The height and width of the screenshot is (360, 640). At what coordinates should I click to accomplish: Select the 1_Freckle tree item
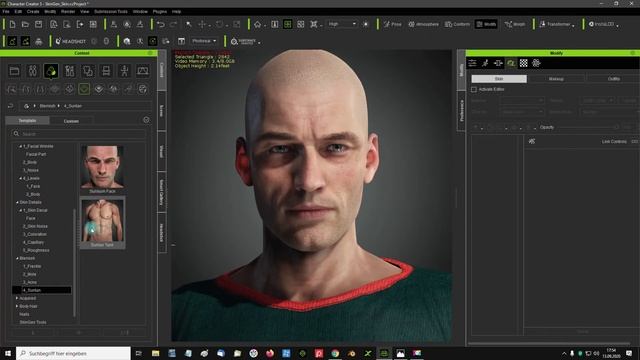(32, 266)
